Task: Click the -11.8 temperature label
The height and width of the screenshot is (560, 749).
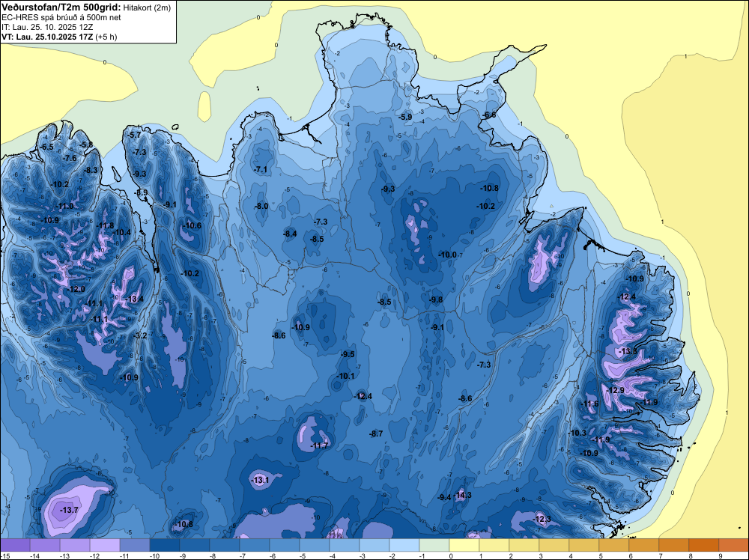Action: (105, 226)
